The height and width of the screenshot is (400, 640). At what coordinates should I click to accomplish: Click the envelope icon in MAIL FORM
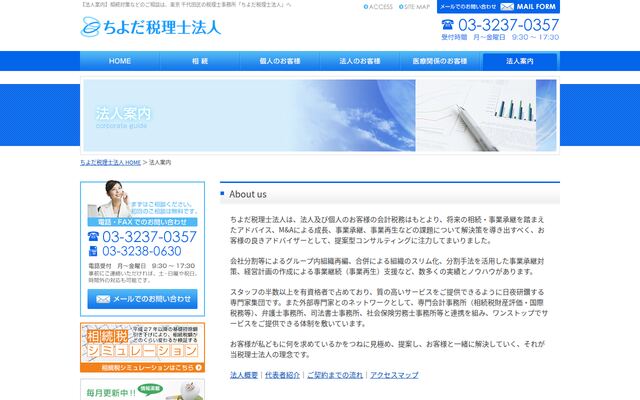coord(507,7)
